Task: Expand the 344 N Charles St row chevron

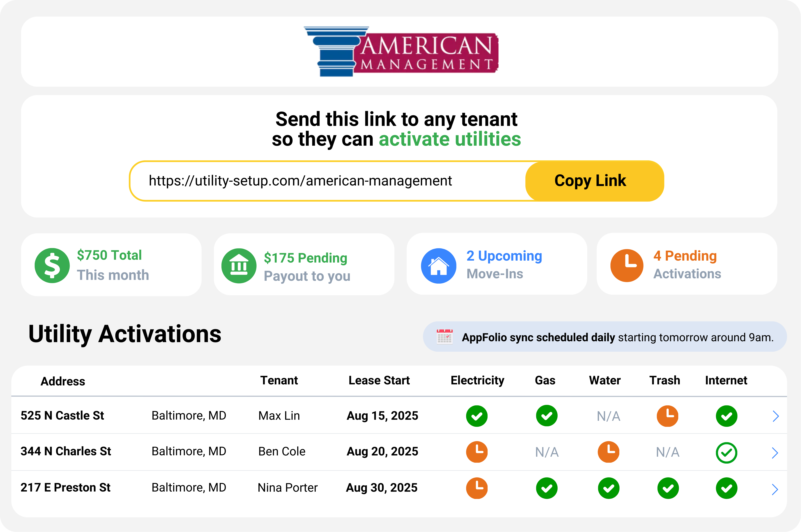Action: coord(775,453)
